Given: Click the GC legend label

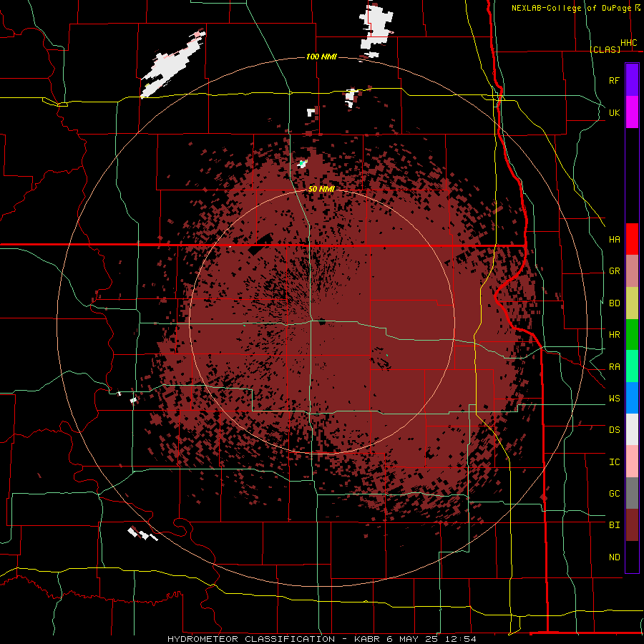Looking at the screenshot, I should pyautogui.click(x=614, y=493).
